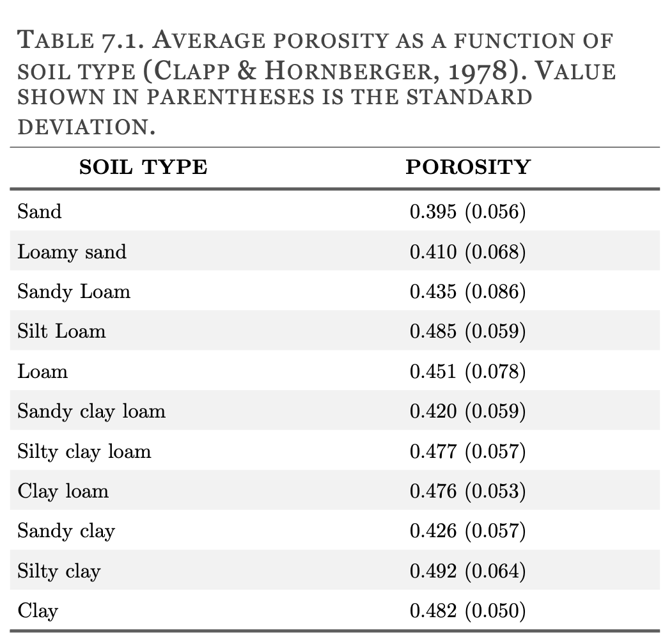Image resolution: width=672 pixels, height=637 pixels.
Task: Select the Sandy Loam row label
Action: [74, 292]
